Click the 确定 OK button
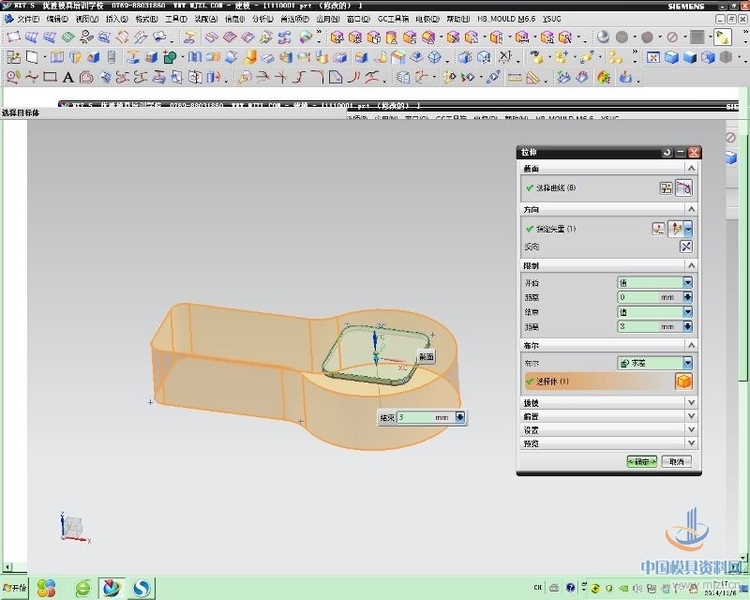 coord(641,461)
